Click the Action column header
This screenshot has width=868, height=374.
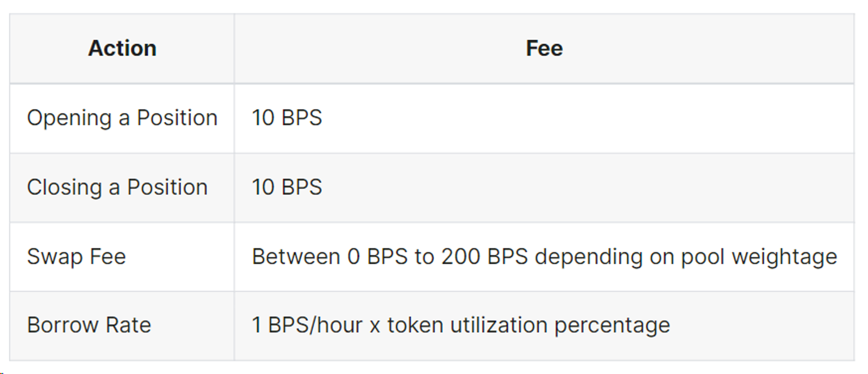122,48
